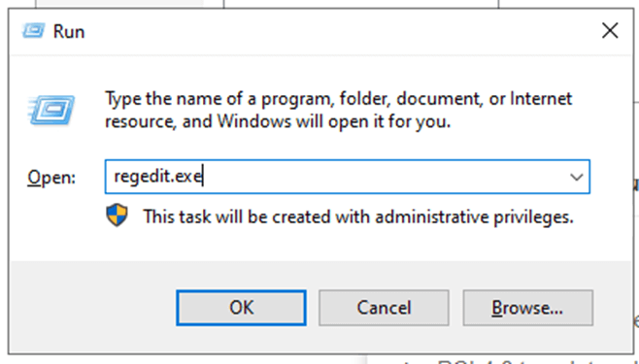Viewport: 639px width, 364px height.
Task: Click 'Windows will open it for you' text
Action: (334, 121)
